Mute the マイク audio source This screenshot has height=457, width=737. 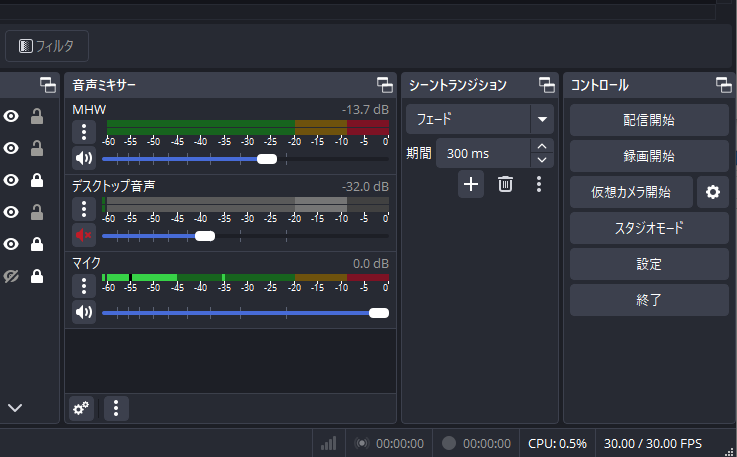tap(84, 312)
